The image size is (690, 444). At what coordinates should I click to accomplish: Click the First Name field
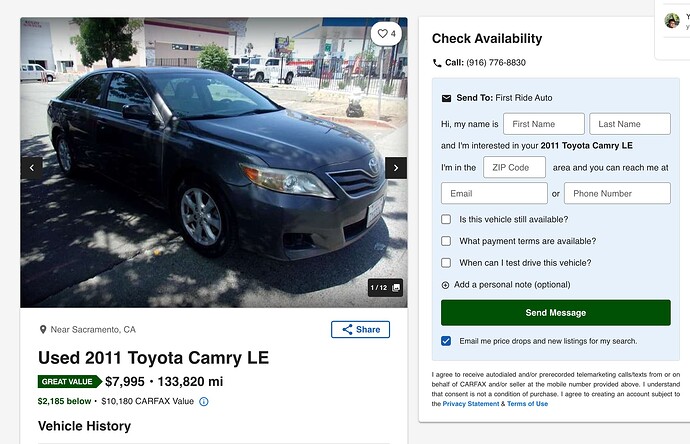[543, 124]
